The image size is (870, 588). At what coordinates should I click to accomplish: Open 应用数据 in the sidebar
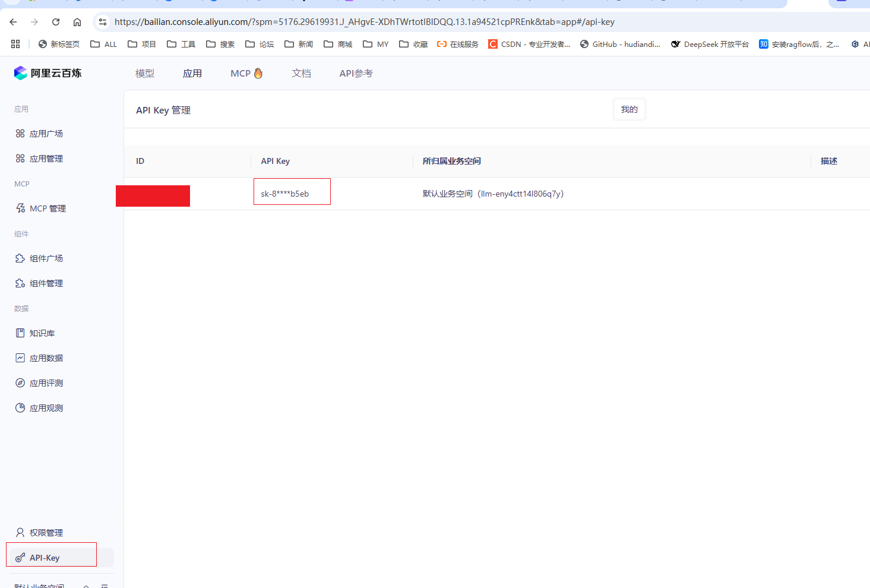point(46,358)
